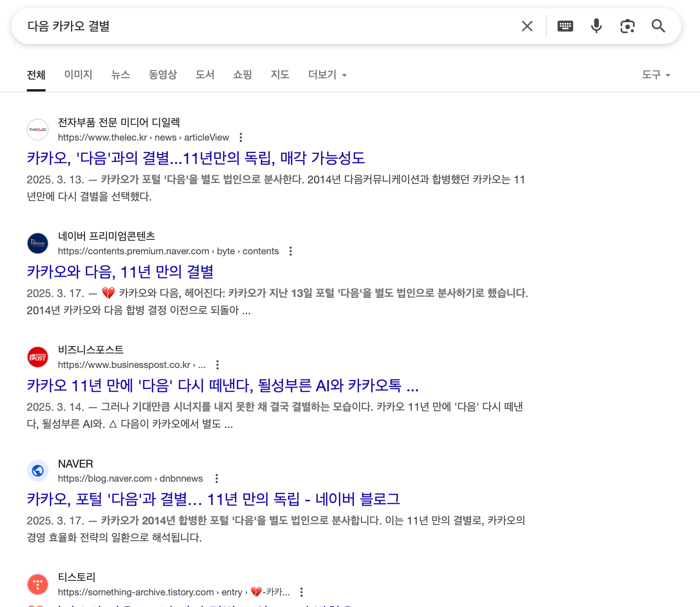The height and width of the screenshot is (607, 700).
Task: Click the NAVER blog globe favicon
Action: coord(38,471)
